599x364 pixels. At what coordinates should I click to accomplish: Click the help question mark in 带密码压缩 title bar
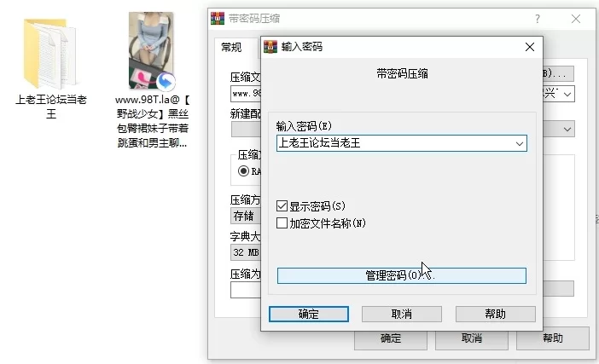538,19
